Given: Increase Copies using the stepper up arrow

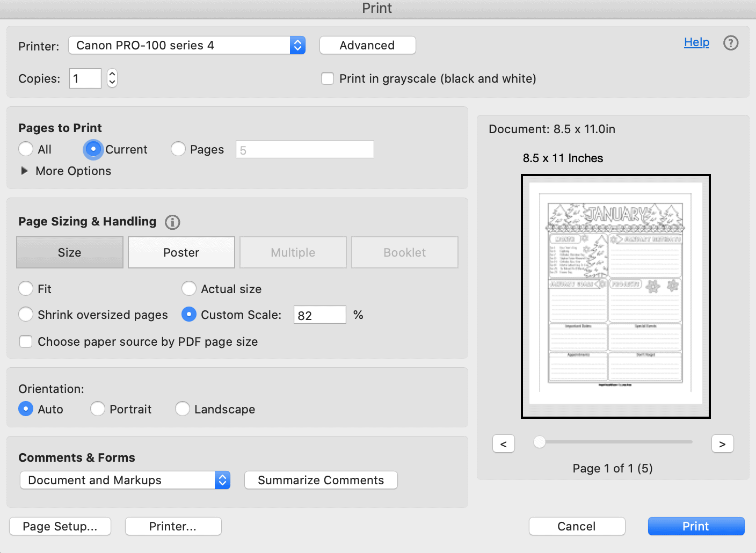Looking at the screenshot, I should click(112, 74).
